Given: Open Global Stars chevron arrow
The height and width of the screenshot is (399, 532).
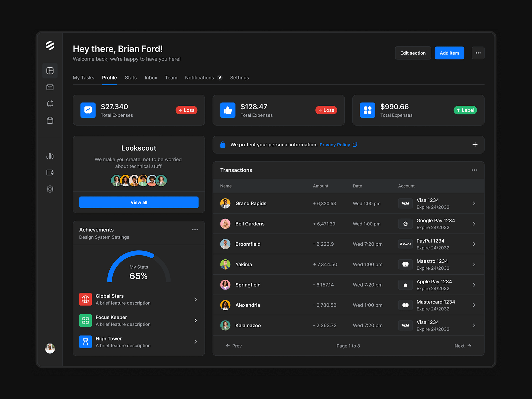Looking at the screenshot, I should pyautogui.click(x=196, y=299).
